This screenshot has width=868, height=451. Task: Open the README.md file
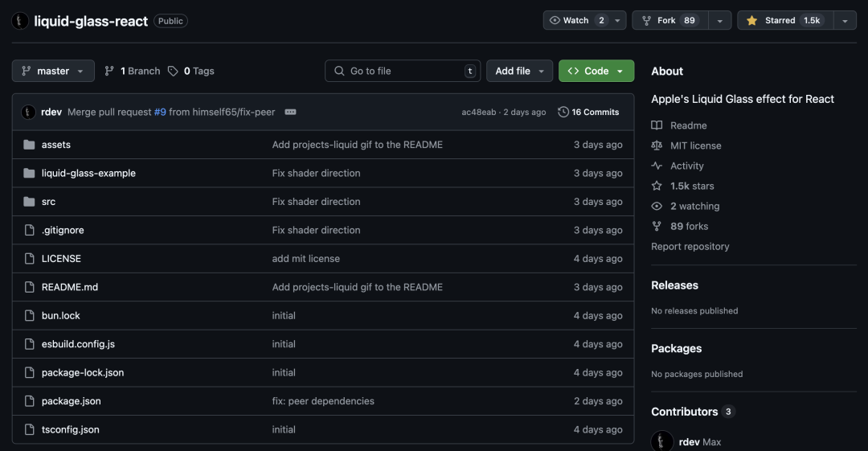[x=70, y=287]
